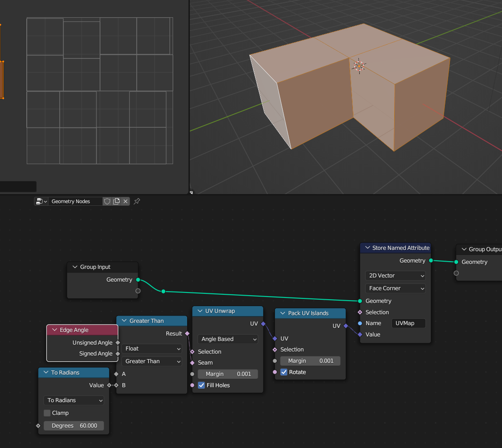
Task: Collapse the UV Unwrap node
Action: [200, 311]
